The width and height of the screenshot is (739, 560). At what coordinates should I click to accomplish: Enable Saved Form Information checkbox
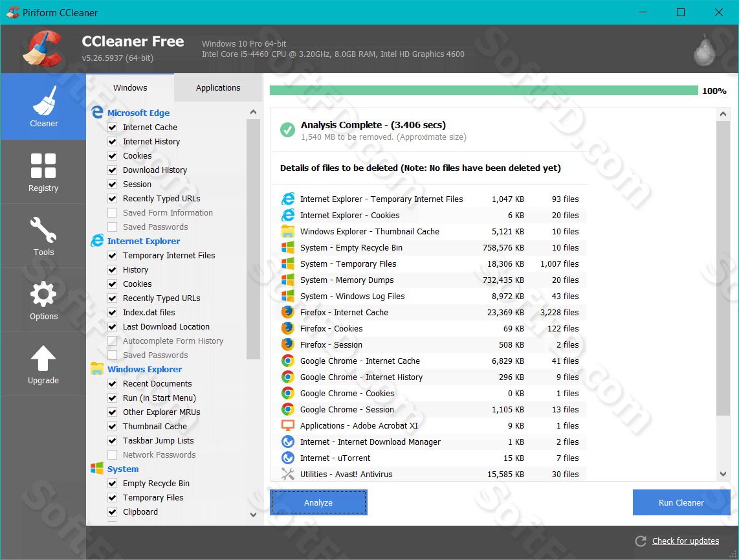tap(112, 212)
